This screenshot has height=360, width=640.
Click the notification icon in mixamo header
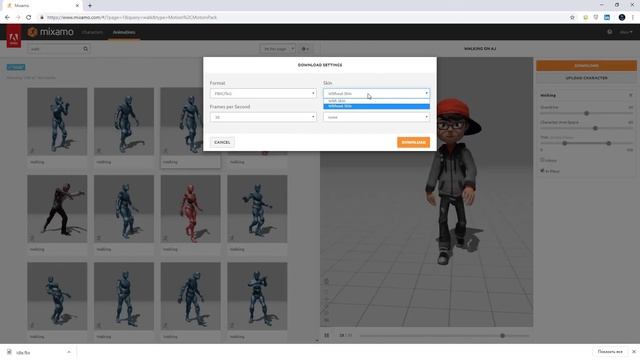(x=609, y=32)
